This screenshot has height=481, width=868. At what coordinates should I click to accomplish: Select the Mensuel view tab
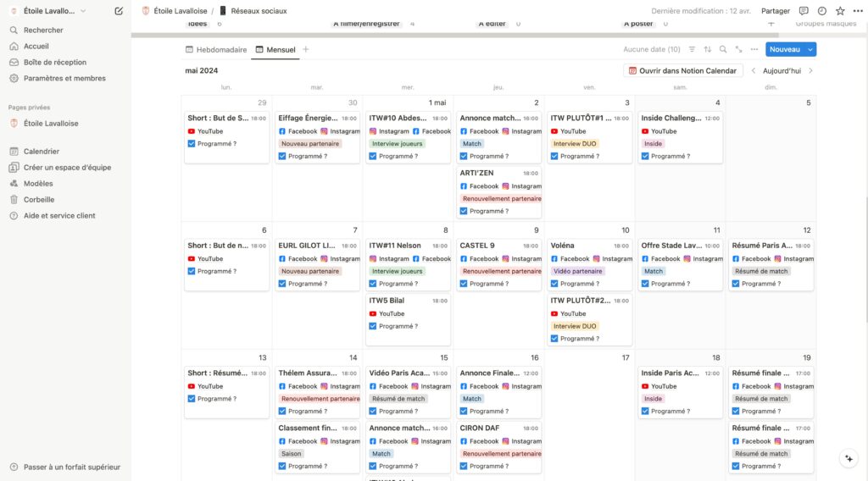pyautogui.click(x=275, y=50)
